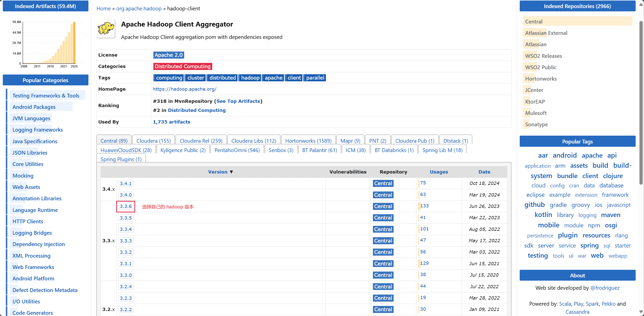Open Logging Frameworks category

point(38,130)
